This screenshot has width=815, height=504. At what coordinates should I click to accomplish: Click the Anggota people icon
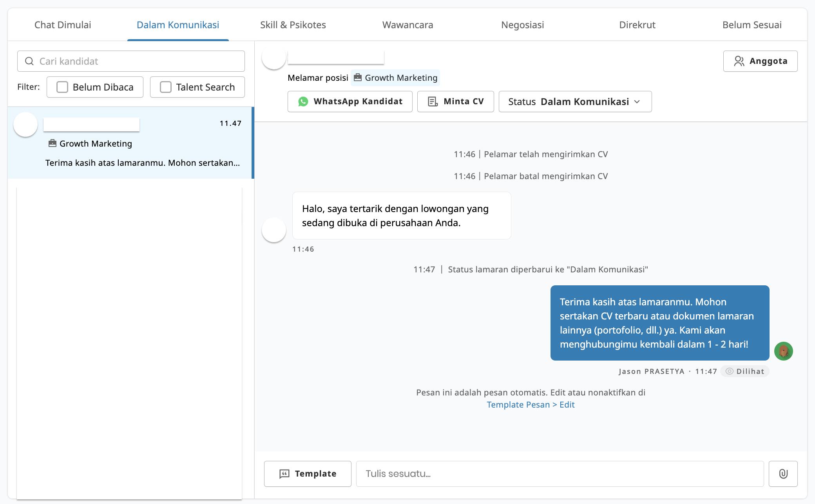[739, 61]
